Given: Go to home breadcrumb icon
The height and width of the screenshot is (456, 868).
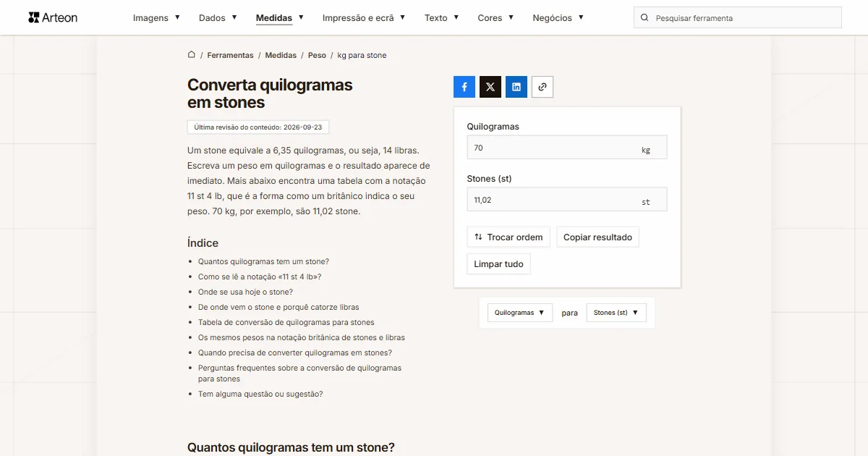Looking at the screenshot, I should [x=192, y=54].
